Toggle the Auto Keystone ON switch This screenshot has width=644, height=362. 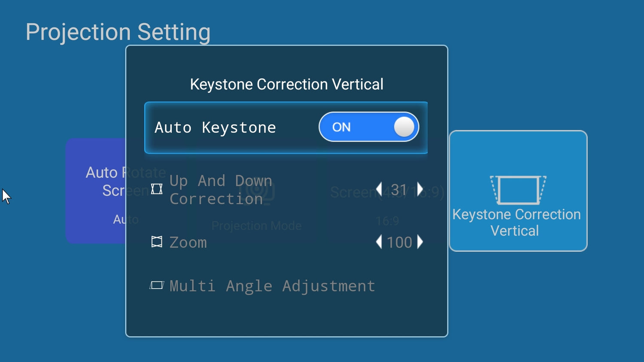[369, 127]
